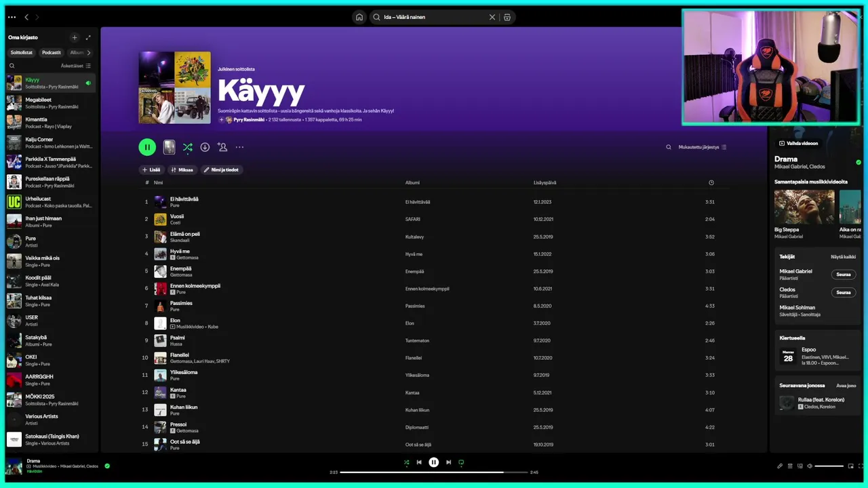Image resolution: width=868 pixels, height=488 pixels.
Task: Toggle repeat in player bar
Action: pos(461,462)
